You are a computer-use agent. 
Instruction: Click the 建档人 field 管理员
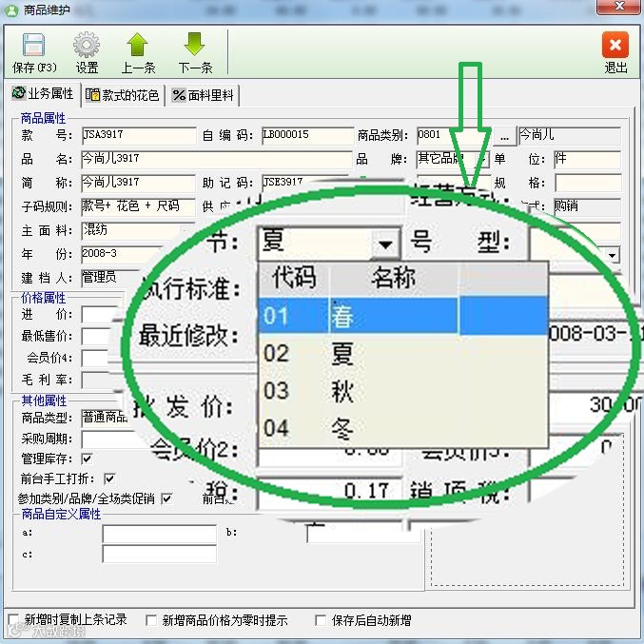point(111,278)
